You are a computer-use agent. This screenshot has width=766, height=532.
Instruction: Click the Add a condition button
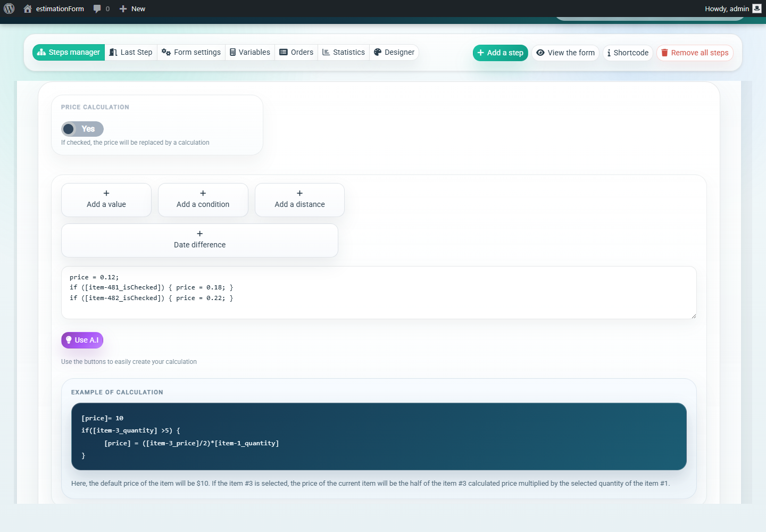pyautogui.click(x=203, y=200)
